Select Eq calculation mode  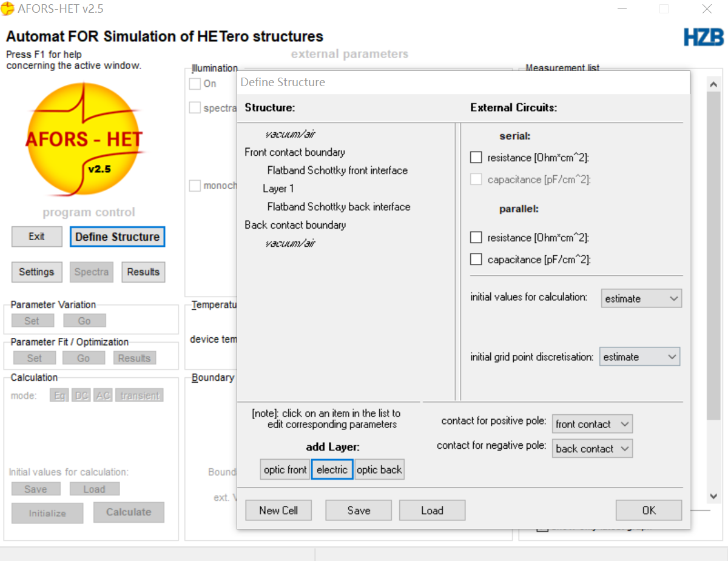(x=59, y=395)
